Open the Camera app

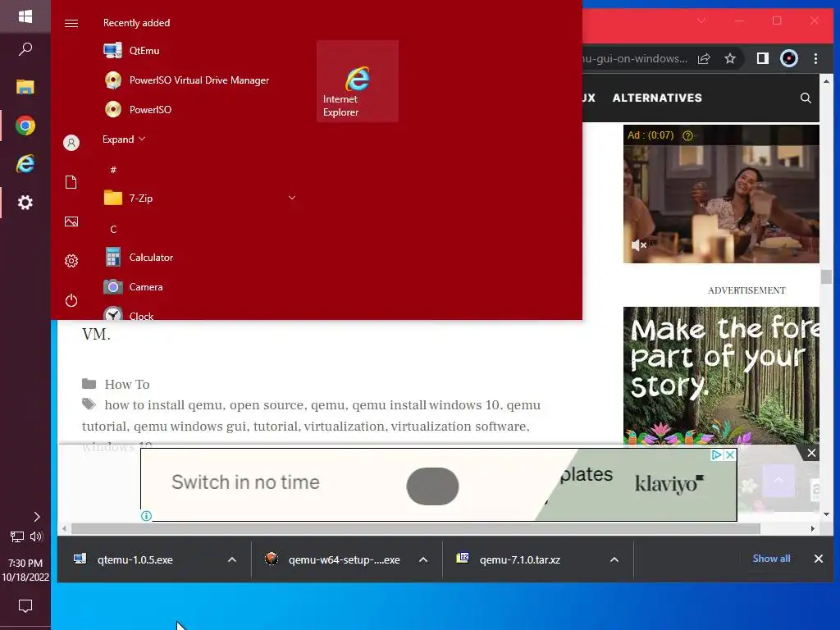tap(199, 286)
